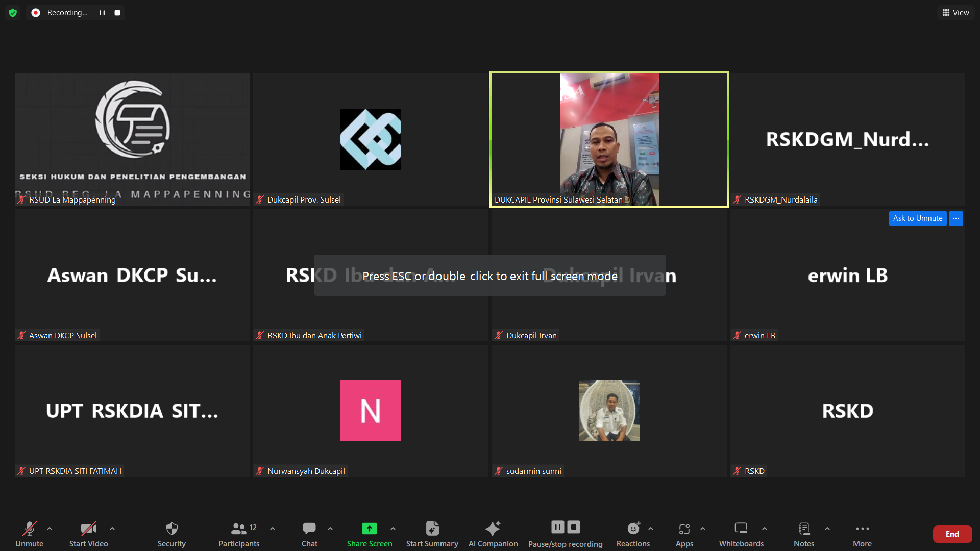Expand the arrow next to Apps

point(703,529)
